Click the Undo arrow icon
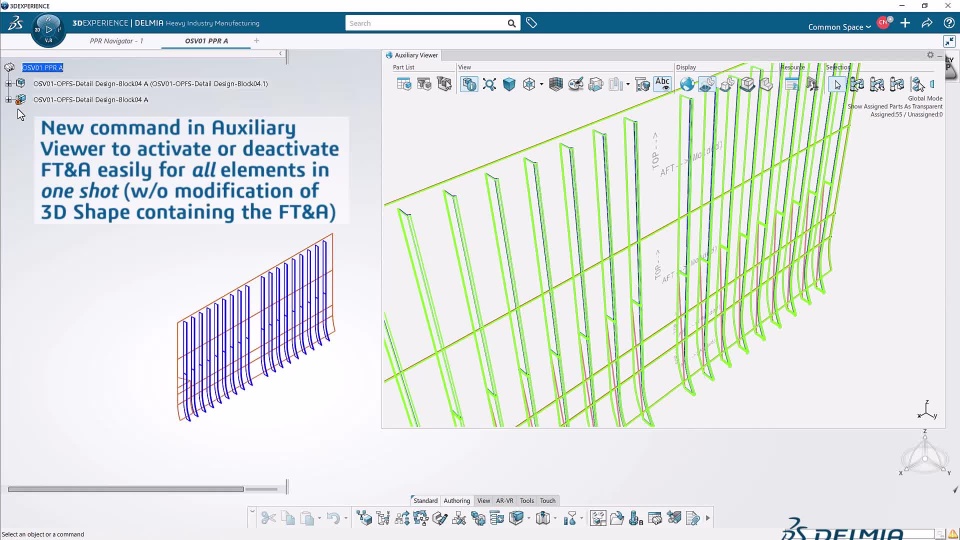This screenshot has height=540, width=960. [333, 519]
